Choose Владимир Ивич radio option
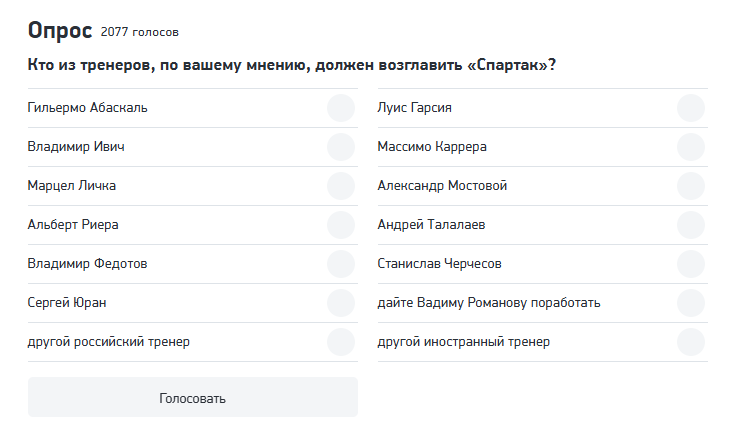Image resolution: width=731 pixels, height=430 pixels. coord(341,147)
